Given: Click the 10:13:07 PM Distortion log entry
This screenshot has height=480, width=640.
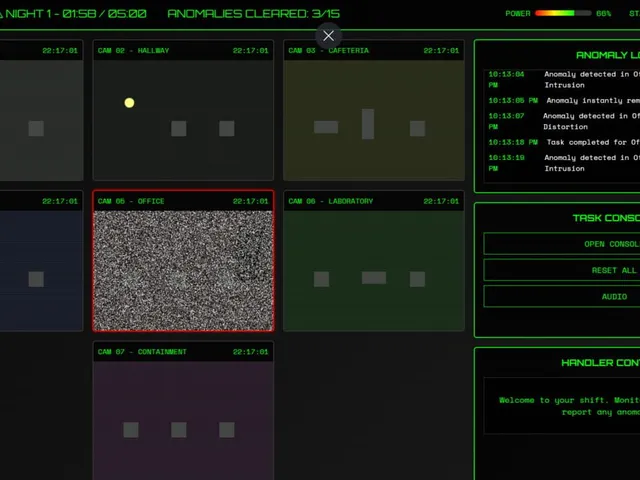Looking at the screenshot, I should point(564,121).
